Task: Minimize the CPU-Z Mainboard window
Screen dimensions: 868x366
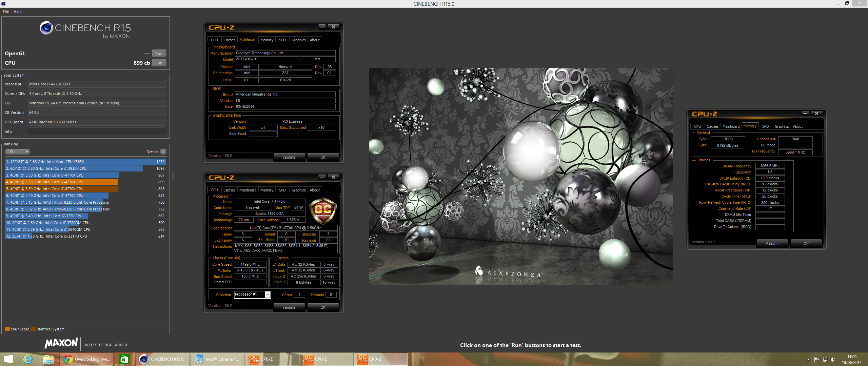Action: click(x=322, y=27)
